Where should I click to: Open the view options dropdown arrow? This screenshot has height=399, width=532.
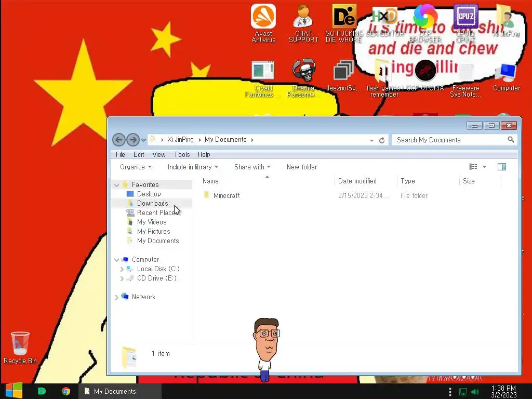485,167
